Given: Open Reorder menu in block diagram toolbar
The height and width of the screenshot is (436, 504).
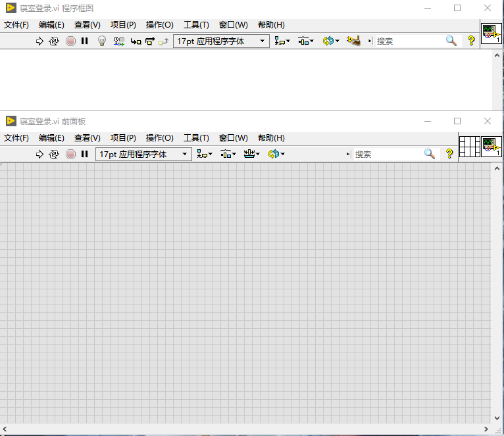Looking at the screenshot, I should coord(331,41).
